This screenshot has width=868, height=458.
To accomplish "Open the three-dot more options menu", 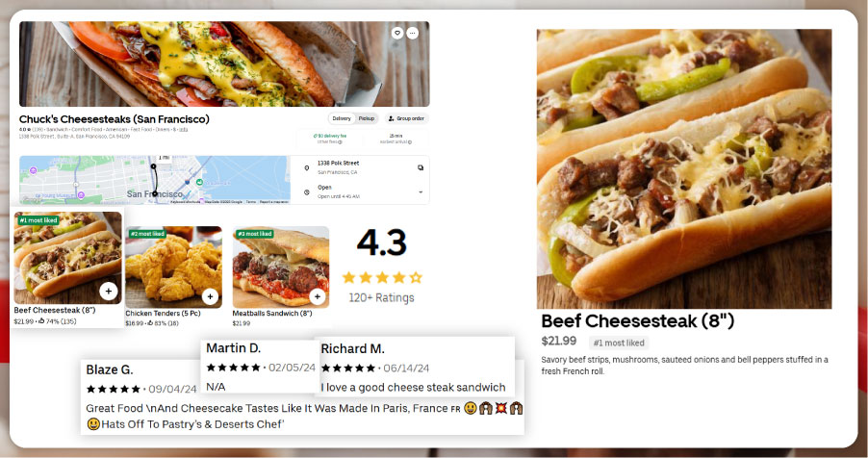I will [413, 34].
